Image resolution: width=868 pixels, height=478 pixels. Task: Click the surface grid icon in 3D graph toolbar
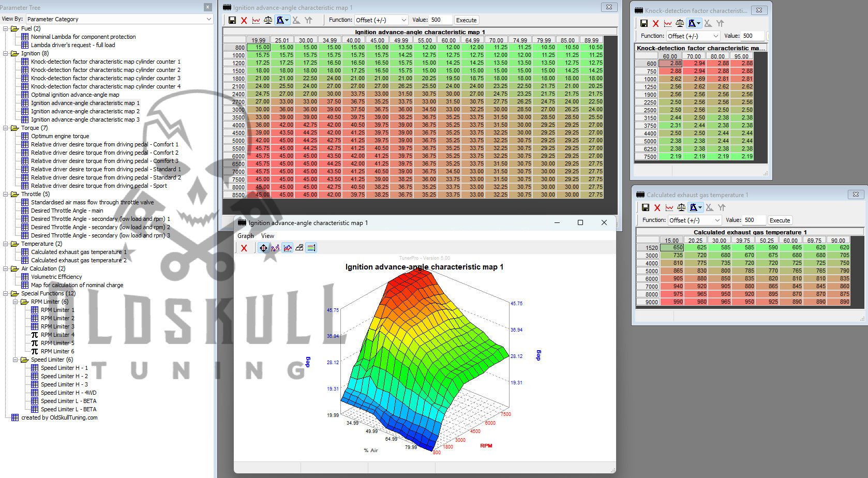click(300, 248)
